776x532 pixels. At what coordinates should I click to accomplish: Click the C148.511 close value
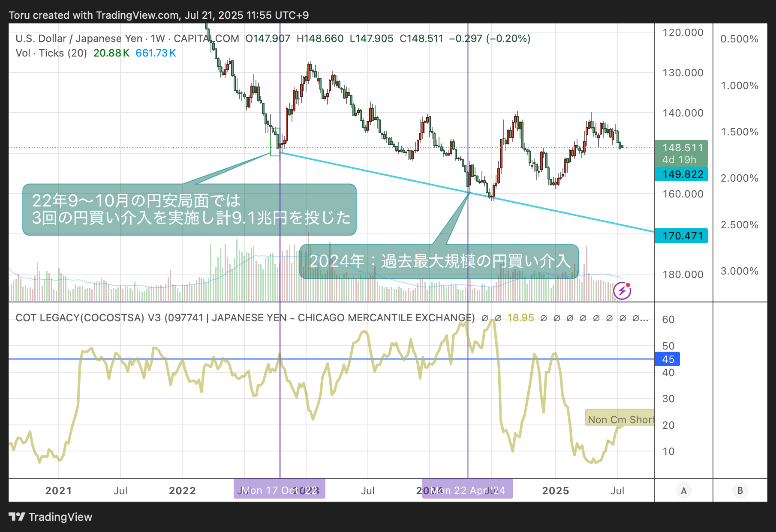pos(421,39)
